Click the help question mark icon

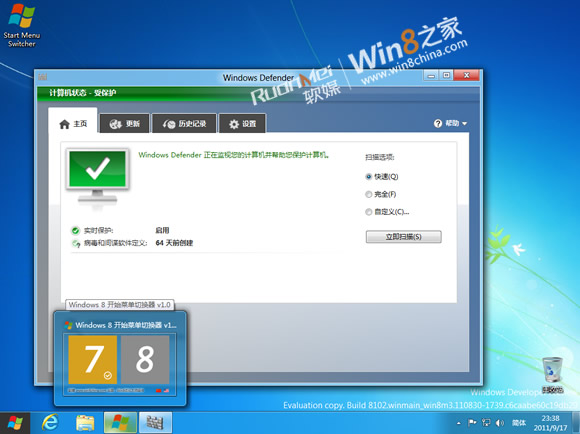tap(438, 124)
